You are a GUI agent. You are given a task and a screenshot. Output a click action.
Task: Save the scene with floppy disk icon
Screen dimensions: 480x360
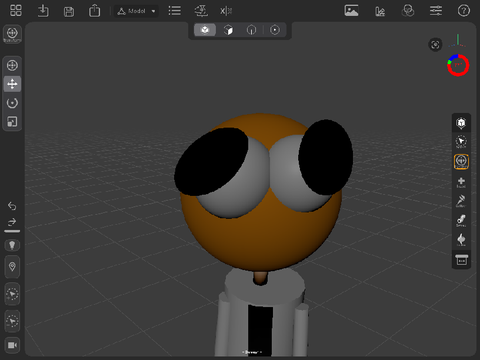click(69, 12)
